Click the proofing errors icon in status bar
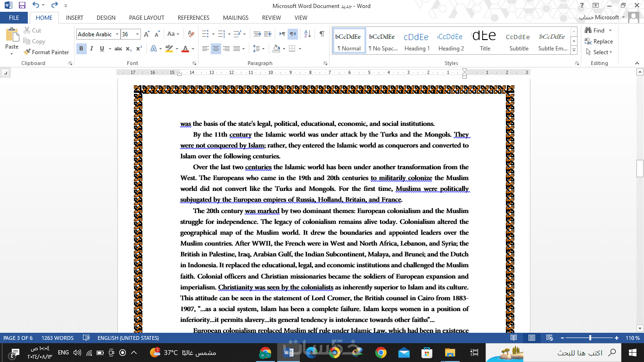The height and width of the screenshot is (362, 644). tap(86, 338)
